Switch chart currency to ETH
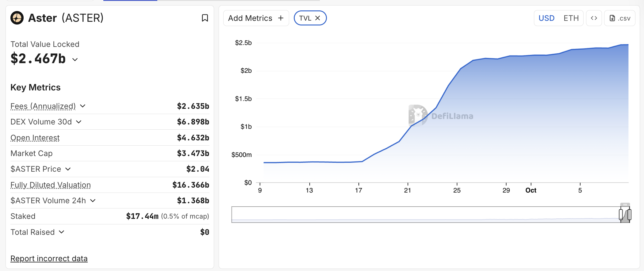Viewport: 644px width, 271px height. [571, 18]
